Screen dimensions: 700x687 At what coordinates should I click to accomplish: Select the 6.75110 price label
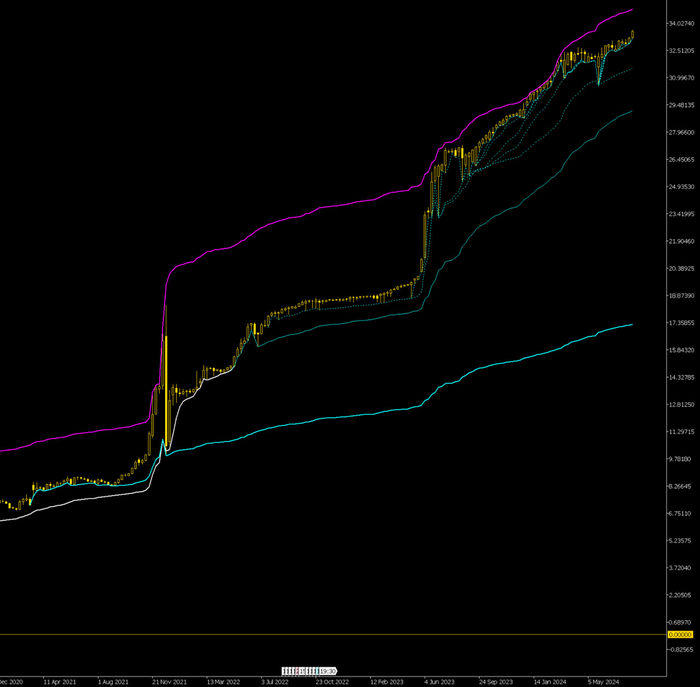coord(681,513)
